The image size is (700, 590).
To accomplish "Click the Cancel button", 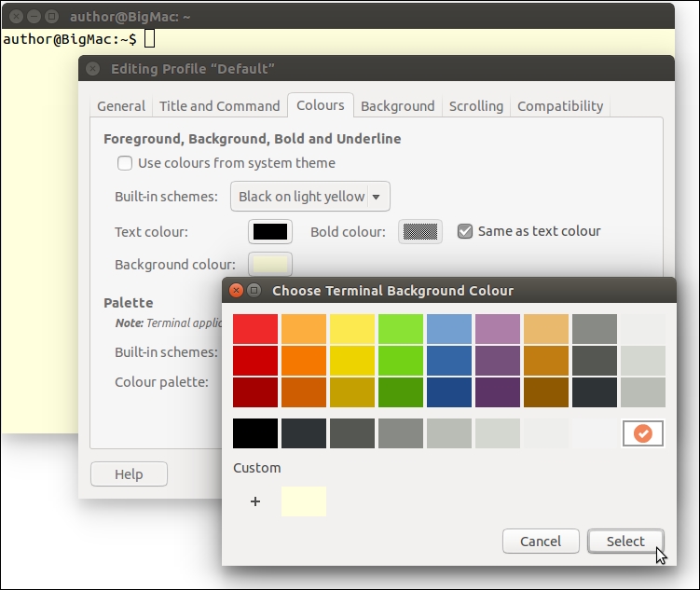I will [541, 542].
